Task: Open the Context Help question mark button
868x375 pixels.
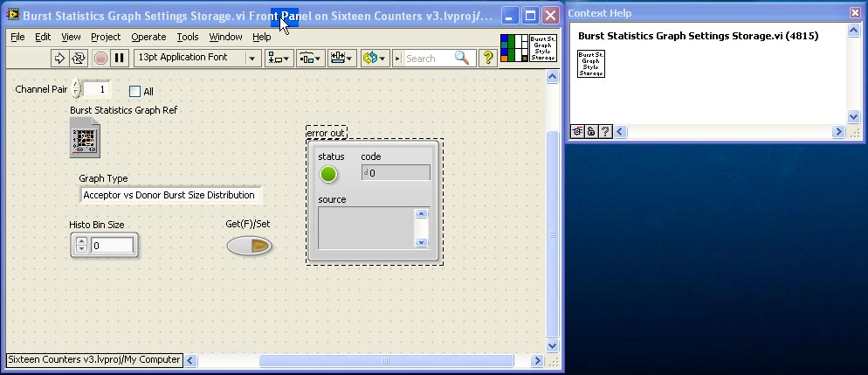Action: pos(488,59)
